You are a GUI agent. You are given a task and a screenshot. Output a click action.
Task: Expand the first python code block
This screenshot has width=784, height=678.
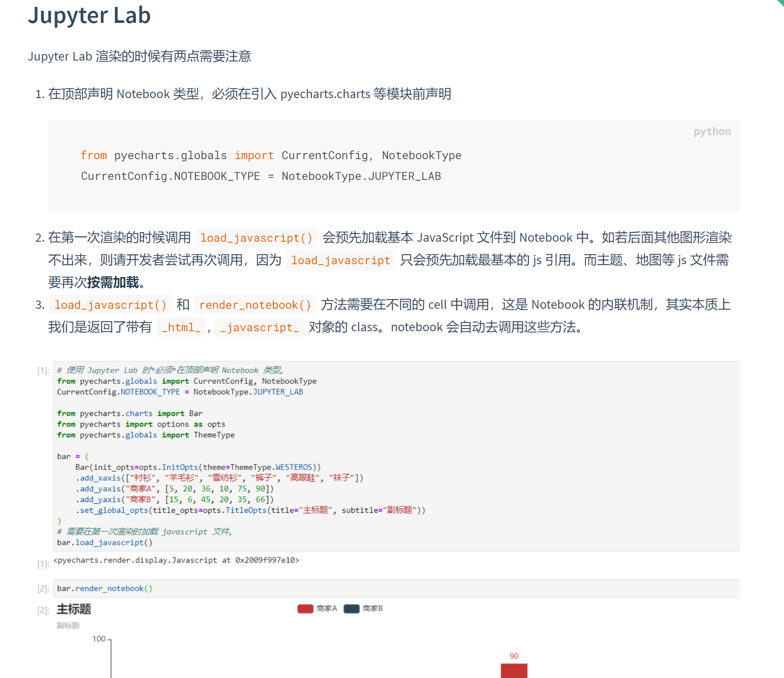[x=394, y=166]
